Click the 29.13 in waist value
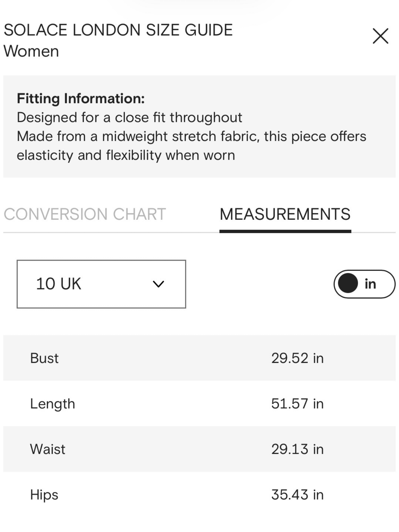This screenshot has width=399, height=532. coord(297,449)
